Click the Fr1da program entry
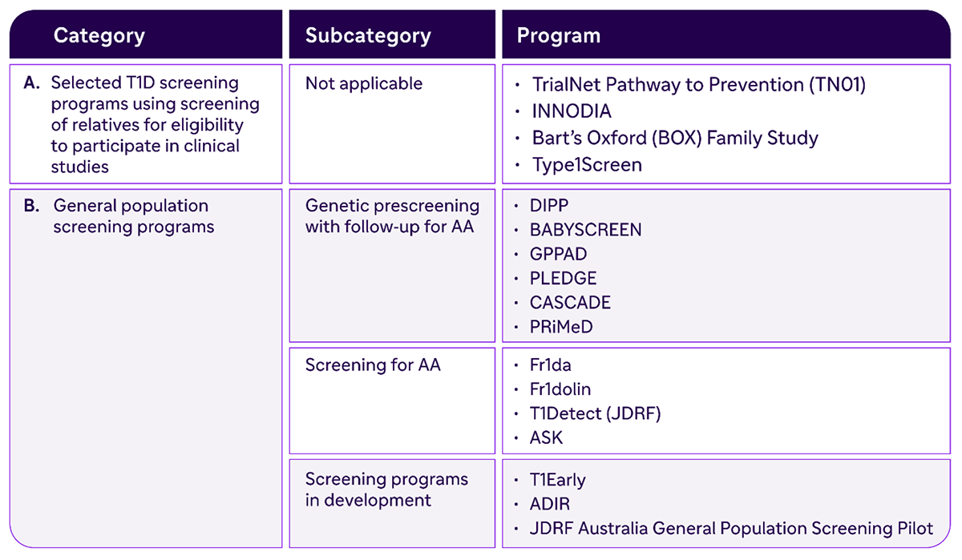962x560 pixels. [x=551, y=365]
